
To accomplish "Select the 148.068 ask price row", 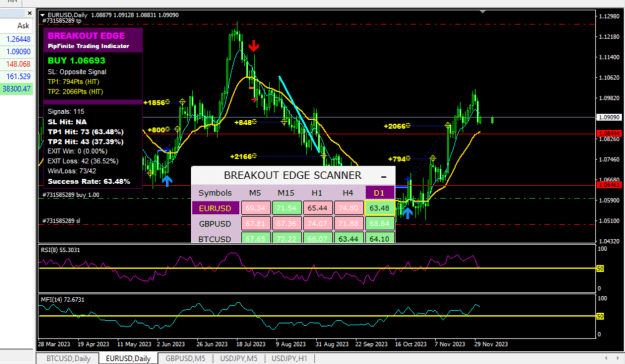I will [x=16, y=64].
